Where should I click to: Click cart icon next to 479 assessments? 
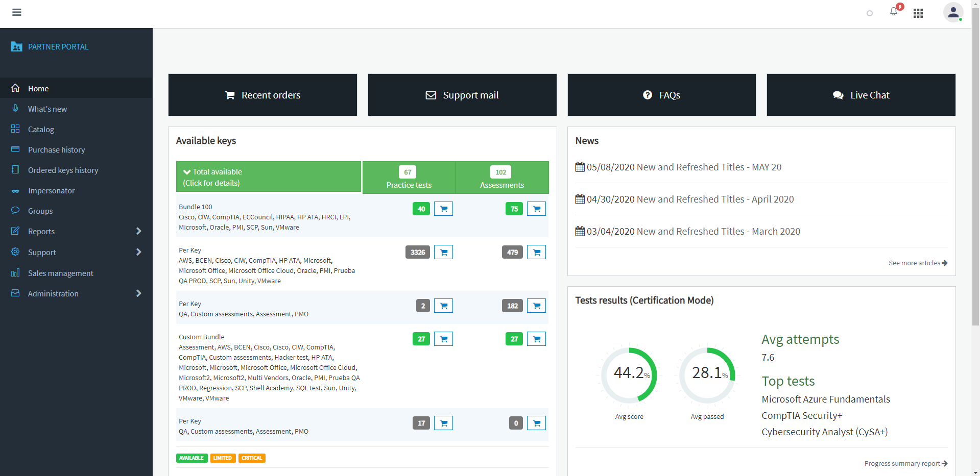click(x=536, y=252)
